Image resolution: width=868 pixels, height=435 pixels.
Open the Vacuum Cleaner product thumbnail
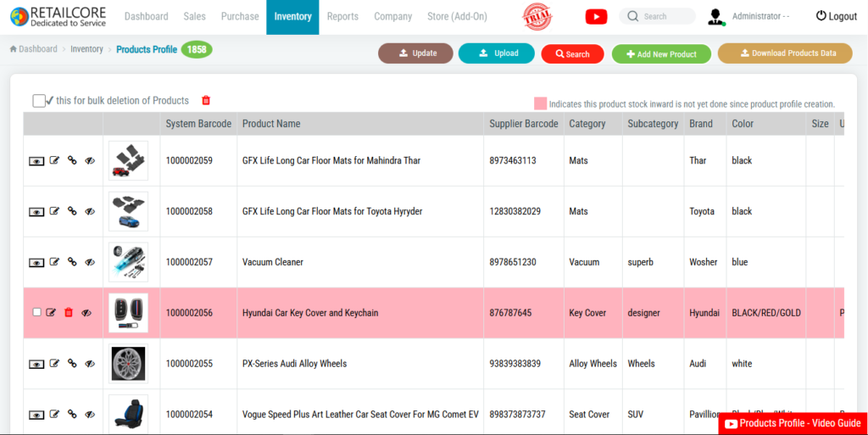129,262
